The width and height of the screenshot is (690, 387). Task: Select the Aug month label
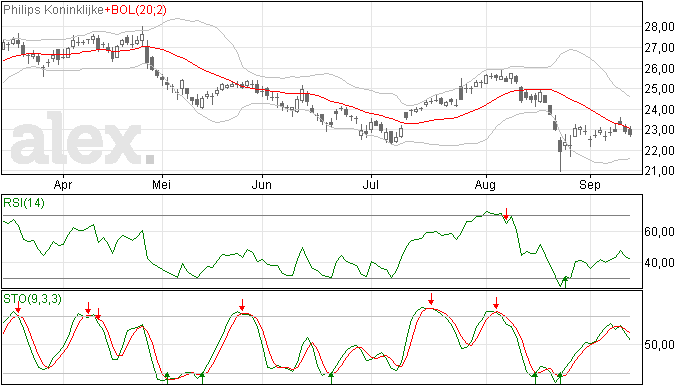[485, 185]
